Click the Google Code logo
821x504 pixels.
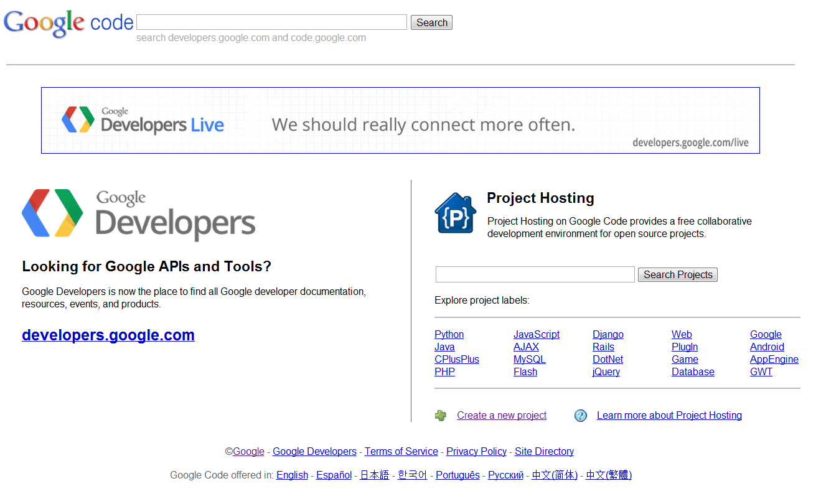pos(68,23)
